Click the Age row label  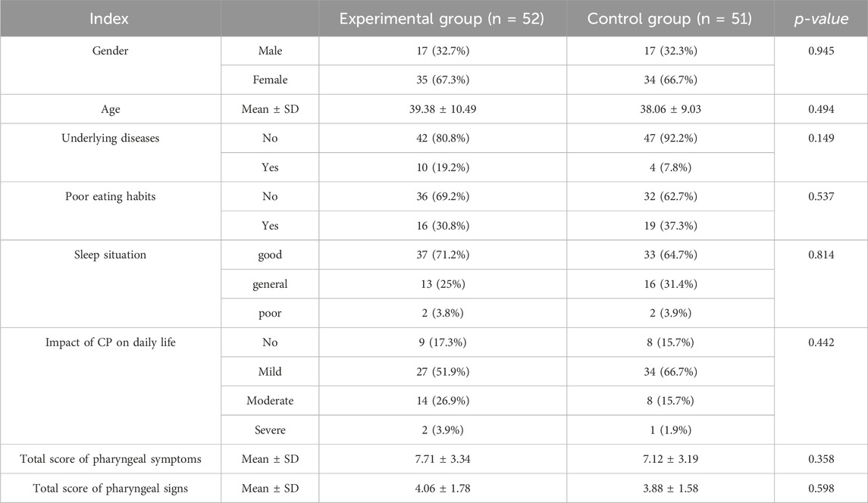click(x=110, y=109)
